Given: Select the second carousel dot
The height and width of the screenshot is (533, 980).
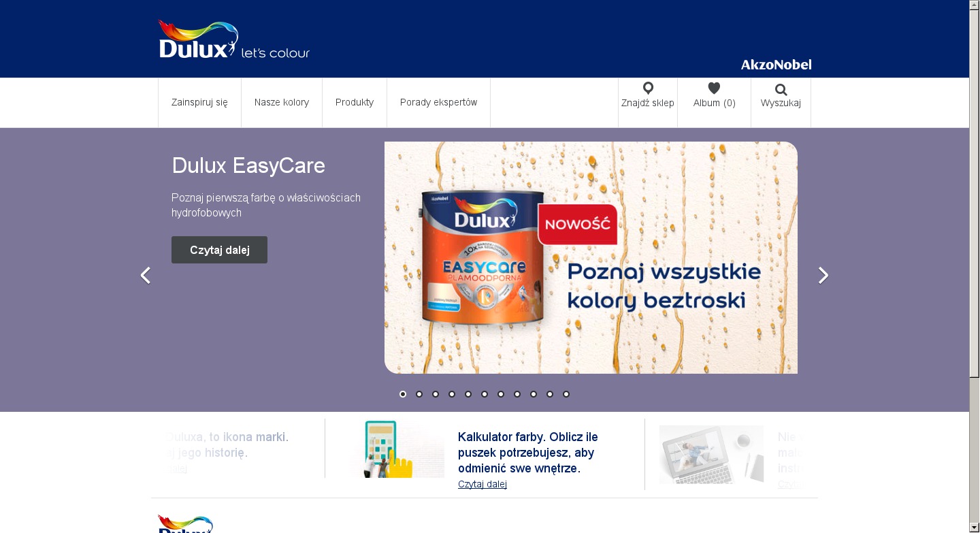Looking at the screenshot, I should (x=419, y=394).
